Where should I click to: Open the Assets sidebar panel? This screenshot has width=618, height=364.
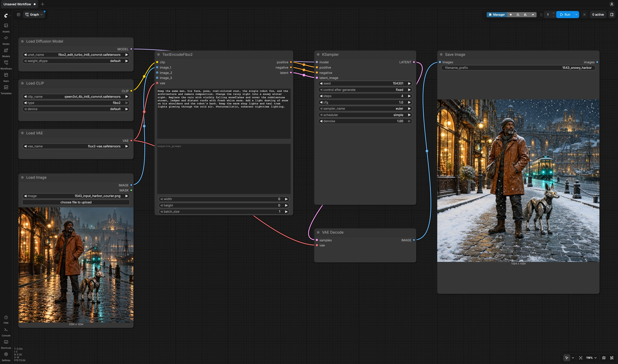[6, 28]
